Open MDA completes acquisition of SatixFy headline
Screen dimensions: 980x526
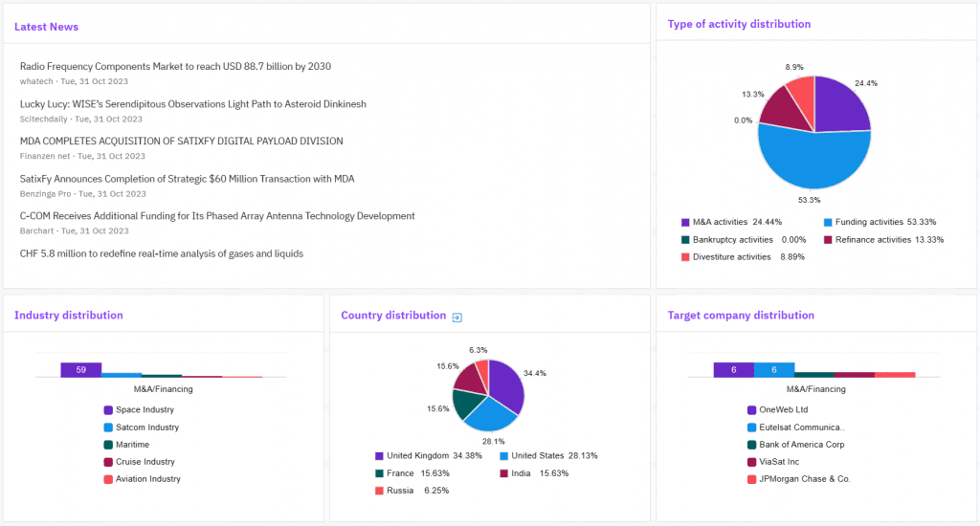coord(181,142)
